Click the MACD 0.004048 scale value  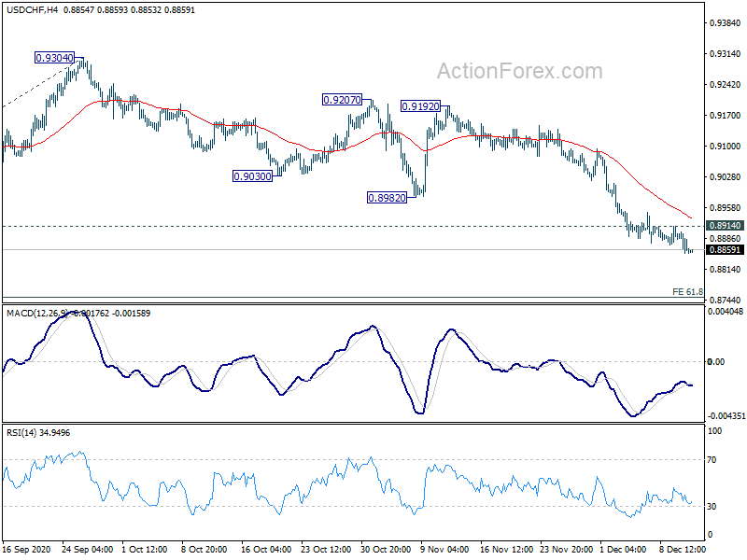click(726, 312)
